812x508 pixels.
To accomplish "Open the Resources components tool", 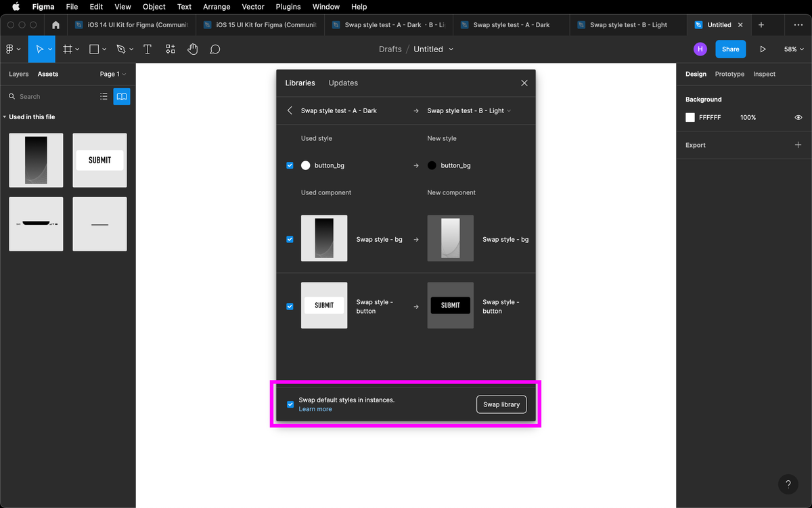I will pyautogui.click(x=170, y=49).
